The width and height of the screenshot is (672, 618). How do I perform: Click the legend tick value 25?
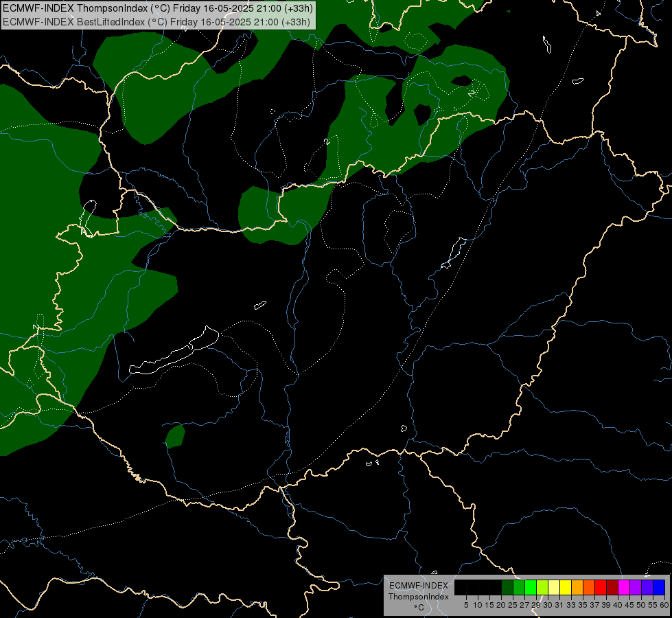[x=513, y=605]
